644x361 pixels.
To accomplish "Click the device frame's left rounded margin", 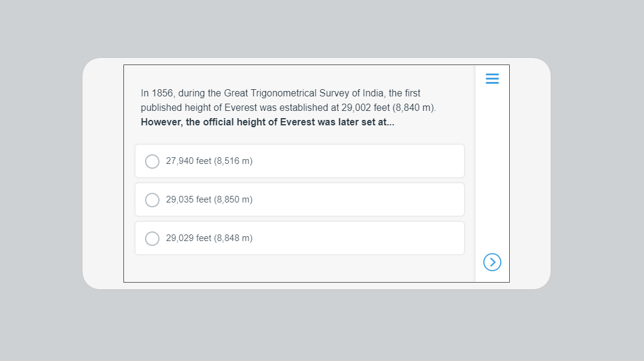I will 103,174.
